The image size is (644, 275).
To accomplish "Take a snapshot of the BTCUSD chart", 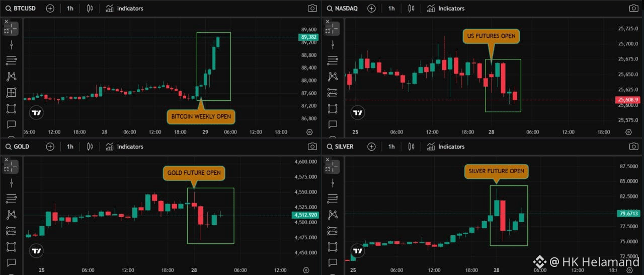I will 312,9.
